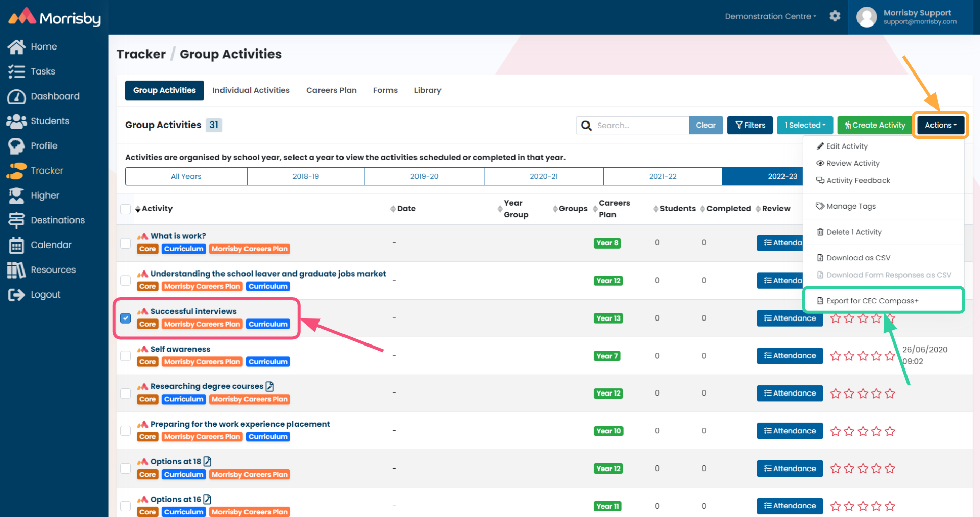Rate Preparing for work experience first star
Viewport: 980px width, 517px height.
[836, 431]
